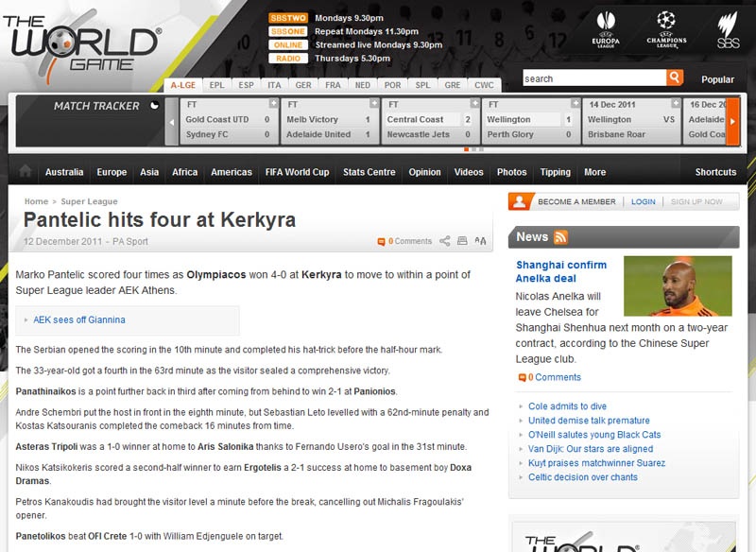Toggle the Match Tracker clock icon
The height and width of the screenshot is (552, 756).
pos(155,106)
